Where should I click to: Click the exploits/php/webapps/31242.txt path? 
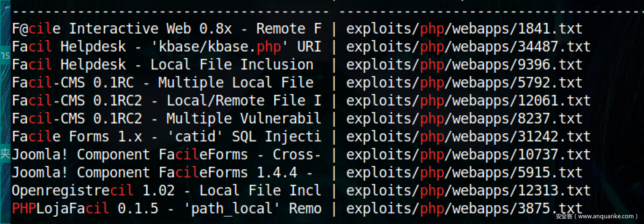(468, 137)
